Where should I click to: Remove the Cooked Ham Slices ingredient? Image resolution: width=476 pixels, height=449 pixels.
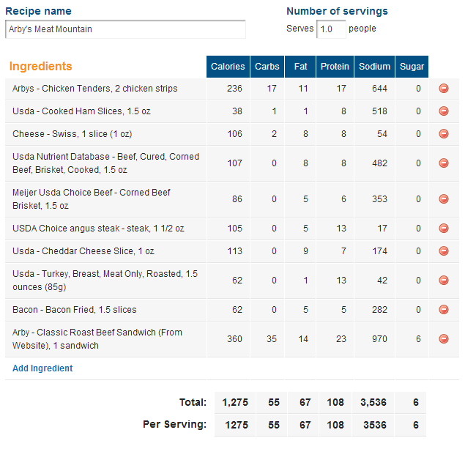point(444,111)
